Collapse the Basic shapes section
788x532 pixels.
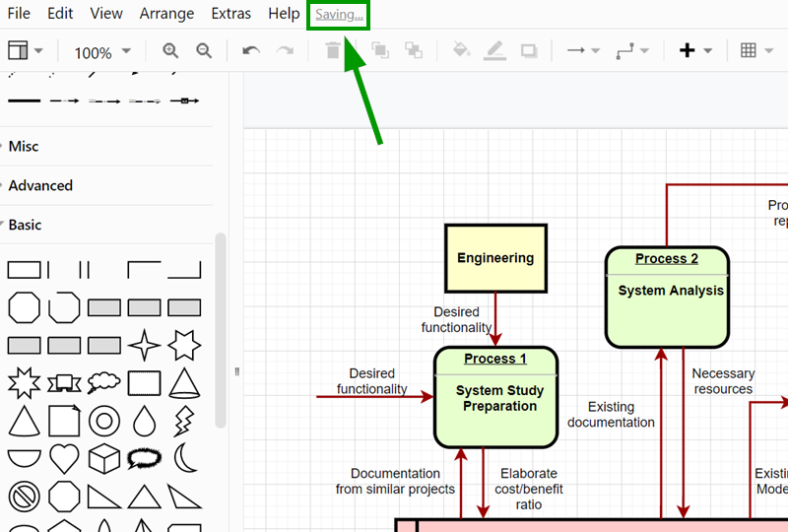click(25, 225)
